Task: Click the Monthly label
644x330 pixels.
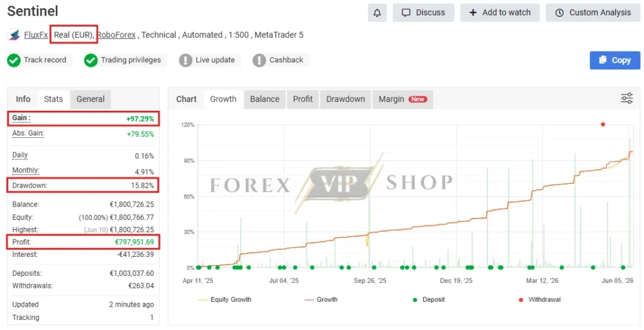Action: coord(26,170)
